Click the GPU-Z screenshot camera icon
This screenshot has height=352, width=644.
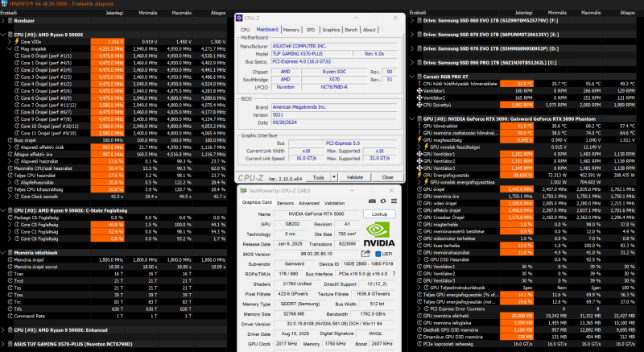pyautogui.click(x=372, y=201)
